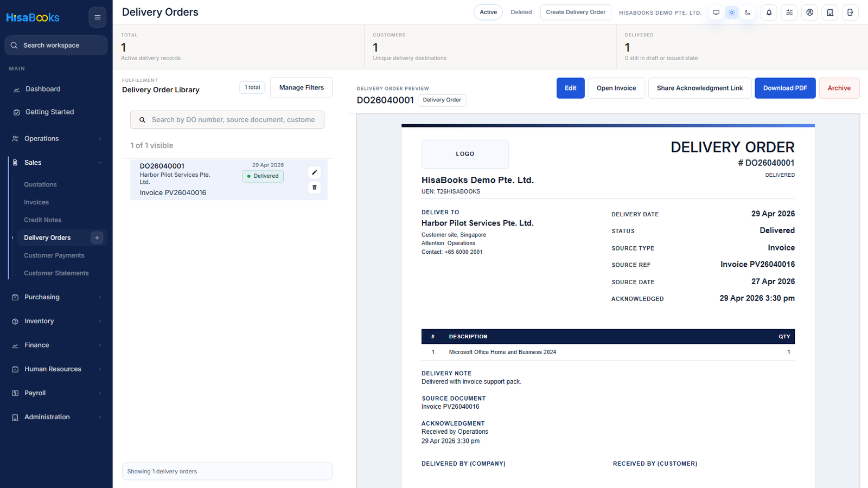
Task: Expand Inventory menu chevron
Action: coord(100,322)
